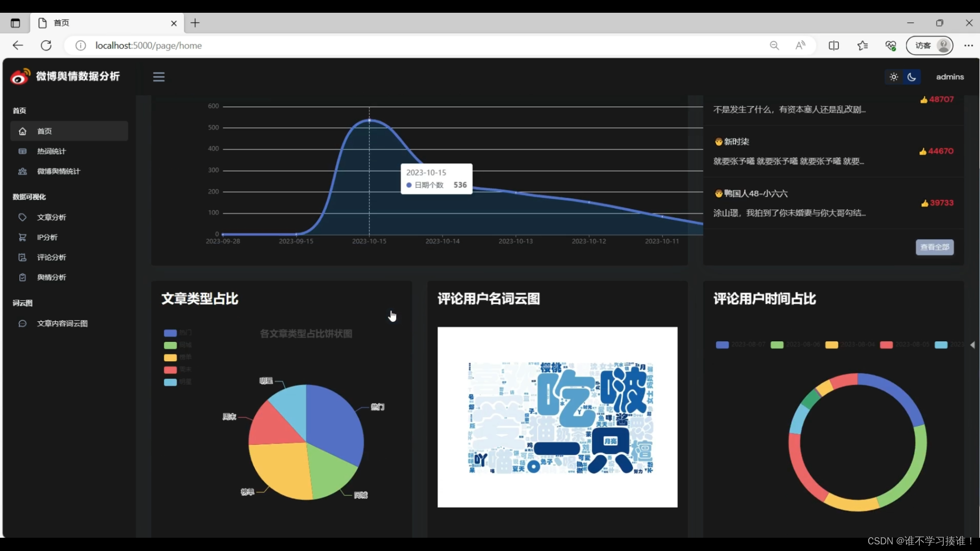Switch to dark theme moon icon
This screenshot has width=980, height=551.
pos(912,77)
